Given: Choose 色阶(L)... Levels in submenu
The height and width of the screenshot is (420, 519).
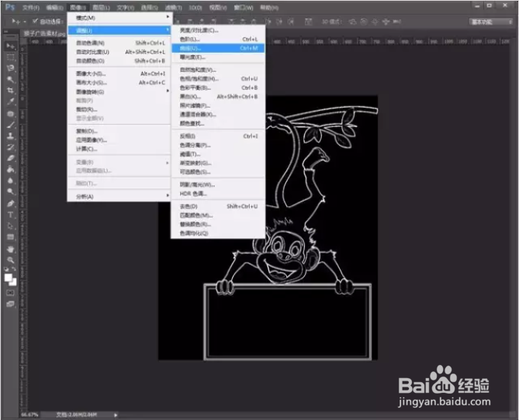Looking at the screenshot, I should [x=218, y=39].
